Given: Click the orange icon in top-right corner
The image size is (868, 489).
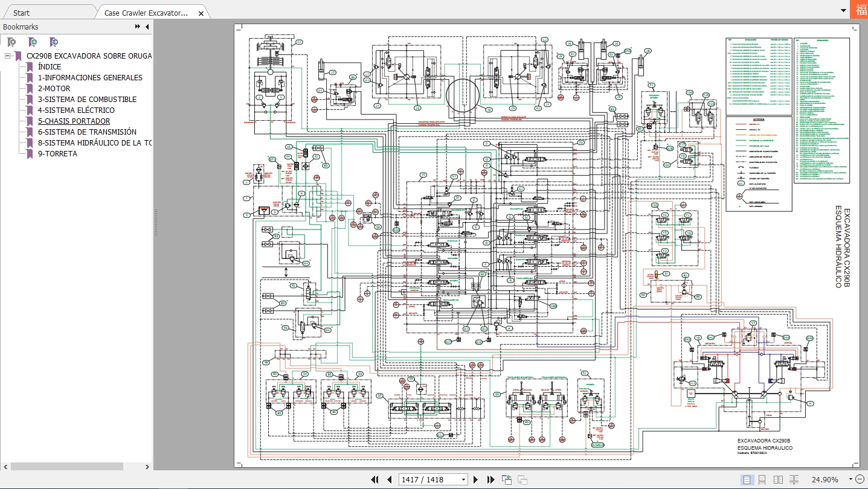Looking at the screenshot, I should (x=859, y=9).
